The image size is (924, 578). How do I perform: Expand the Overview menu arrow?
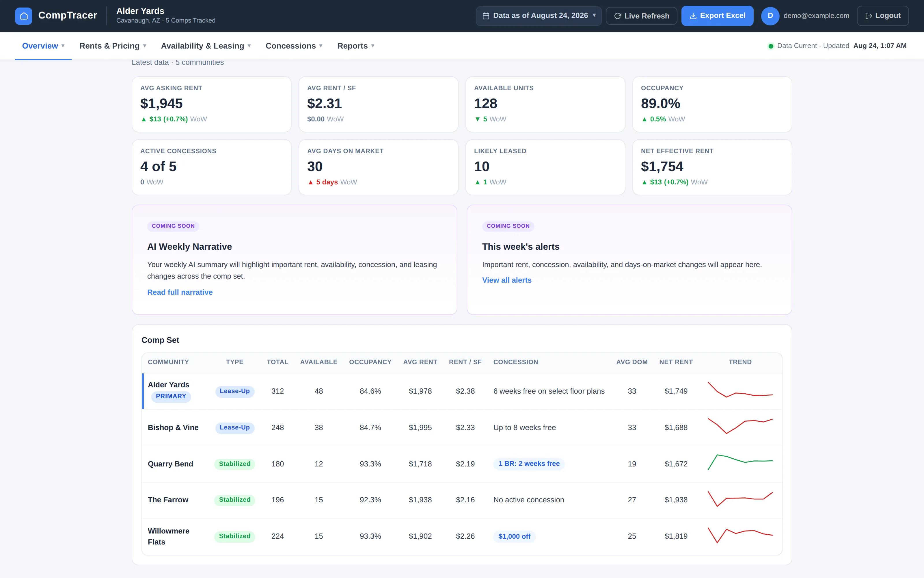tap(63, 46)
